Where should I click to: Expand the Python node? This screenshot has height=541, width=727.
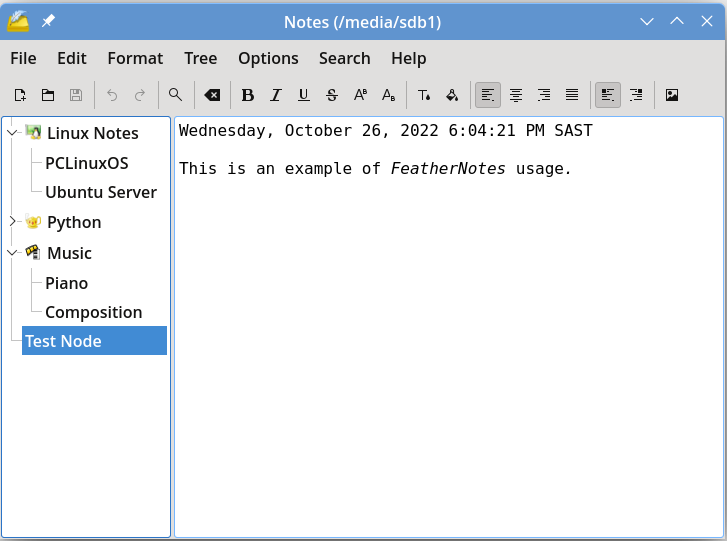coord(13,222)
